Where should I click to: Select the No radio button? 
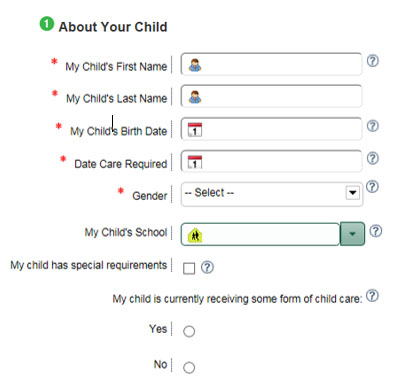coord(189,367)
